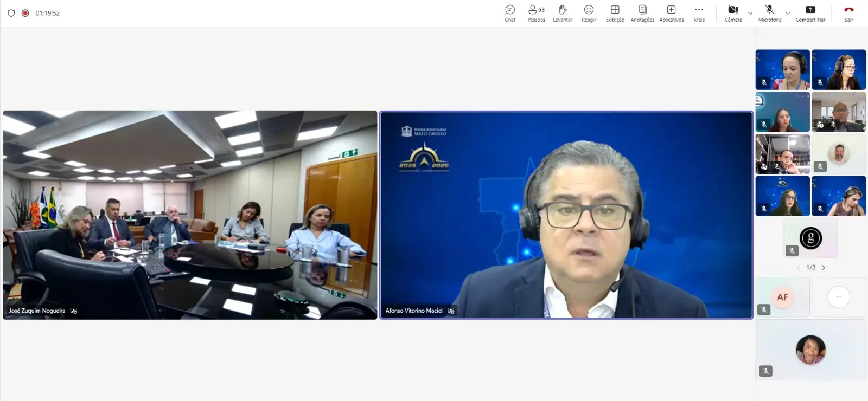Expand the microphone options dropdown arrow

pyautogui.click(x=788, y=13)
